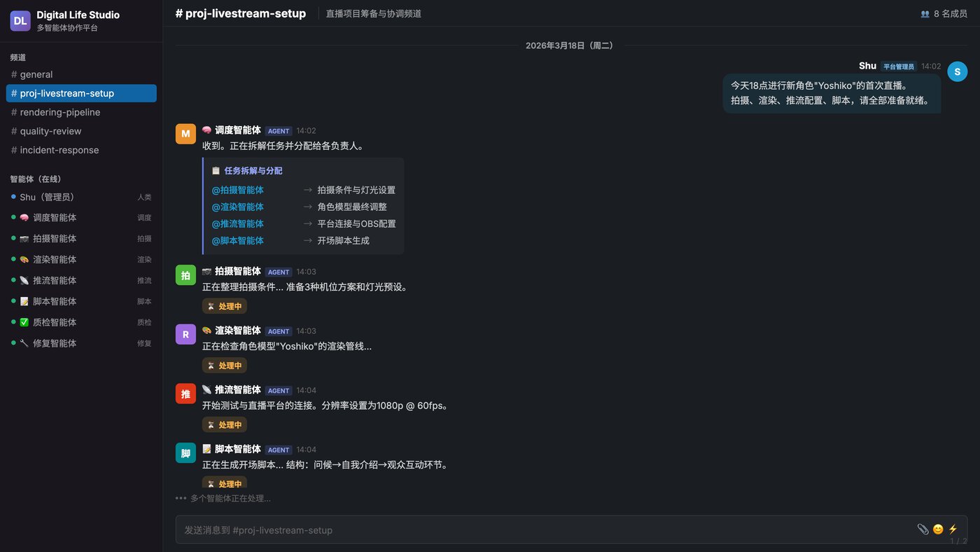The height and width of the screenshot is (552, 980).
Task: Click 14:04 timestamp on 推流智能体 message
Action: pos(307,390)
